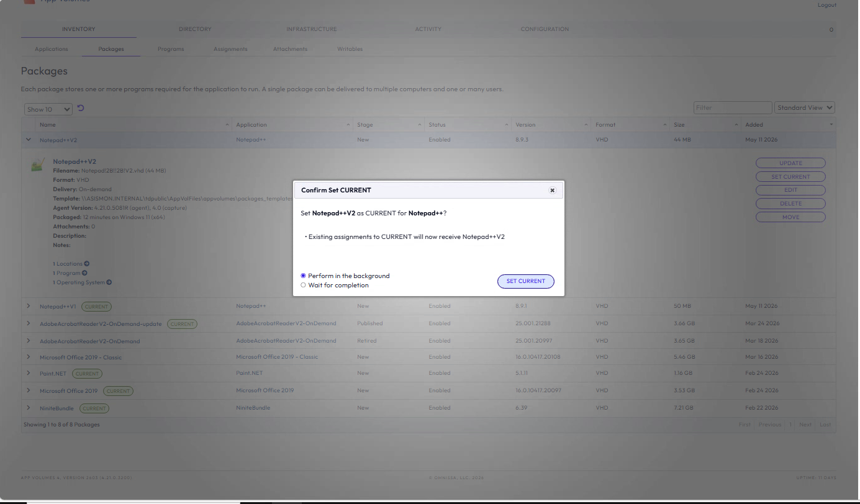Click CURRENT badge on AdobeAcrobatReaderV2-OnDemand-update row
The image size is (860, 504).
click(182, 324)
